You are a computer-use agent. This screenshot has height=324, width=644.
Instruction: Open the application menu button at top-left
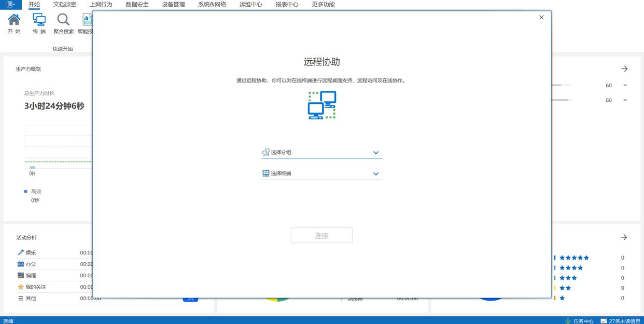10,5
